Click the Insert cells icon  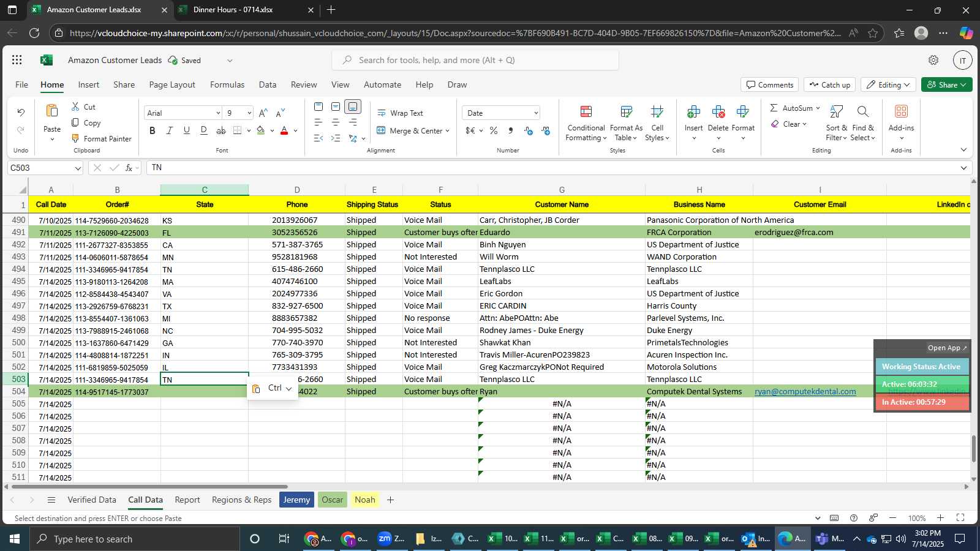[x=693, y=111]
